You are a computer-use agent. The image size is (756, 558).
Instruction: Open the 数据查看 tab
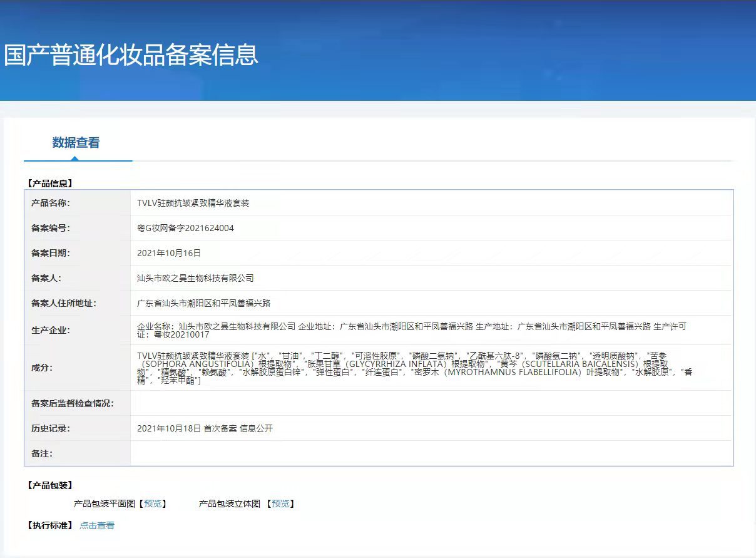(76, 143)
